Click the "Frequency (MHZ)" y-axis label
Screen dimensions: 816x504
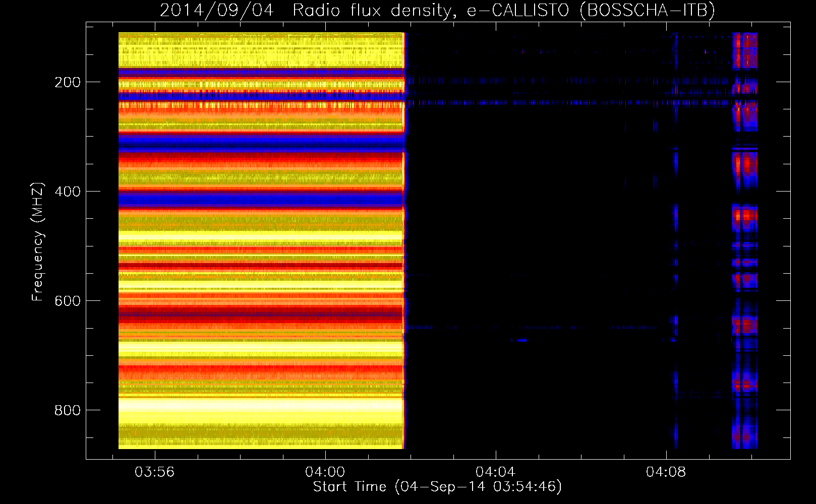[x=38, y=241]
